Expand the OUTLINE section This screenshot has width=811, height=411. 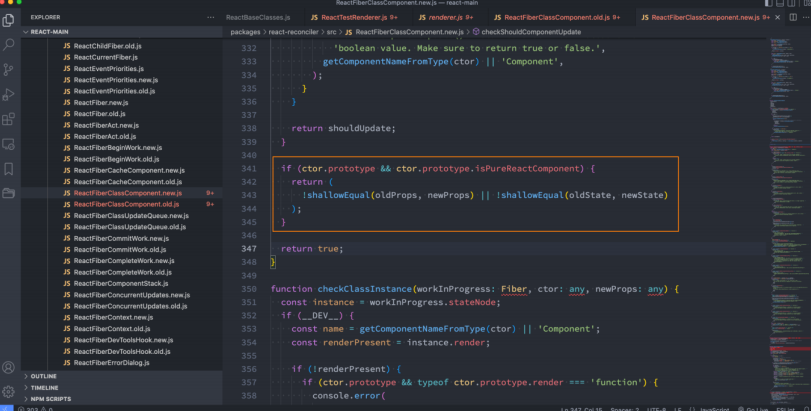(122, 376)
